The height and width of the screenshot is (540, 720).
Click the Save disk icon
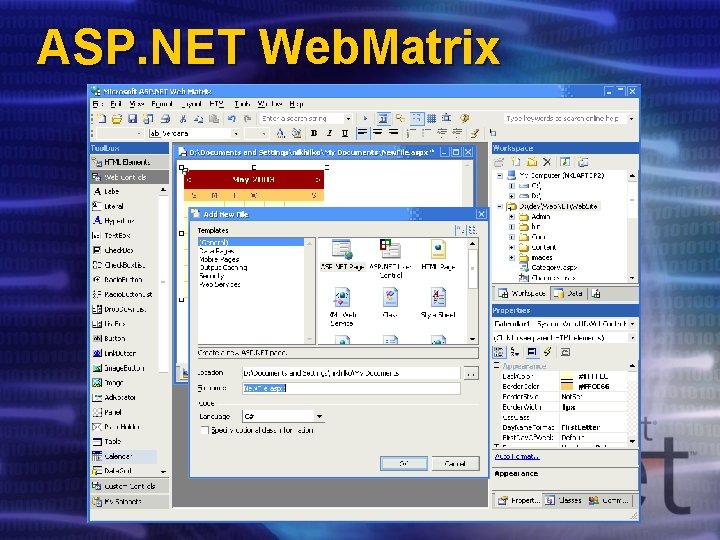[132, 119]
